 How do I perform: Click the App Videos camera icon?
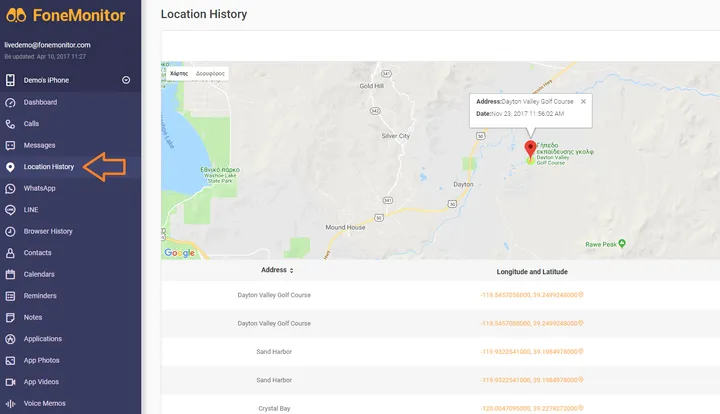pos(10,382)
